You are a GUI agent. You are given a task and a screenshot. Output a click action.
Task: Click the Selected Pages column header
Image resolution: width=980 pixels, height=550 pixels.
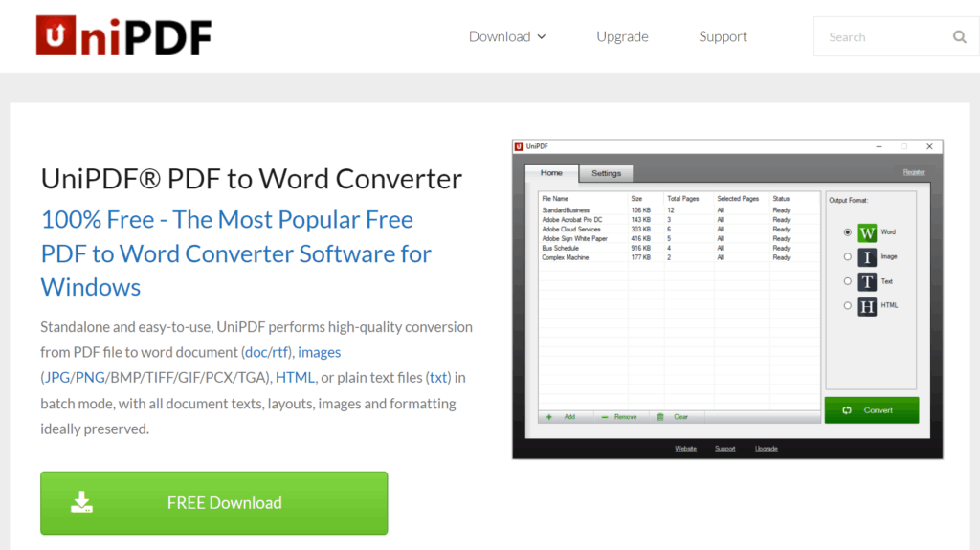[x=738, y=199]
